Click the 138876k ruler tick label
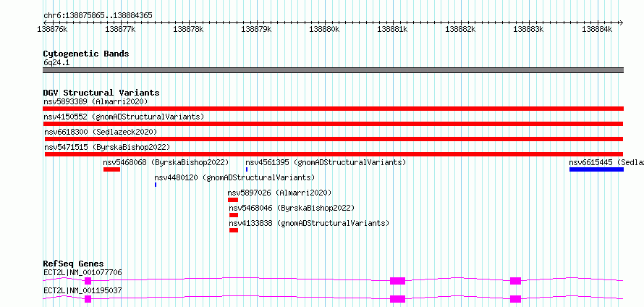The image size is (644, 307). [52, 30]
